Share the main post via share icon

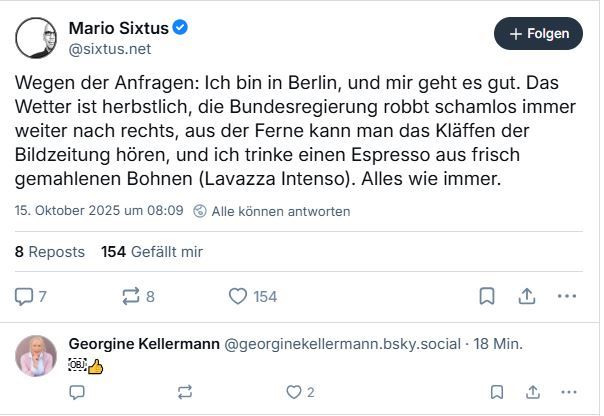(527, 296)
